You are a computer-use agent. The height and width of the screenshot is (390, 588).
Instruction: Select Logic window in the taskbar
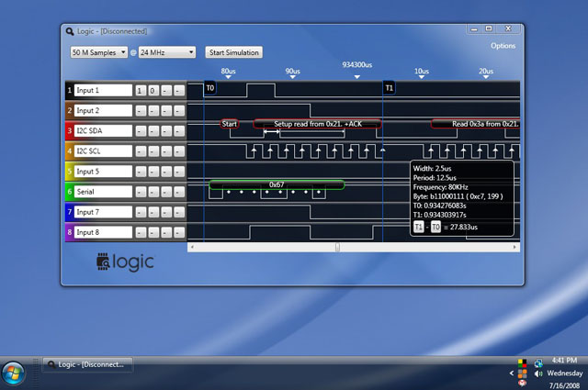pos(89,364)
